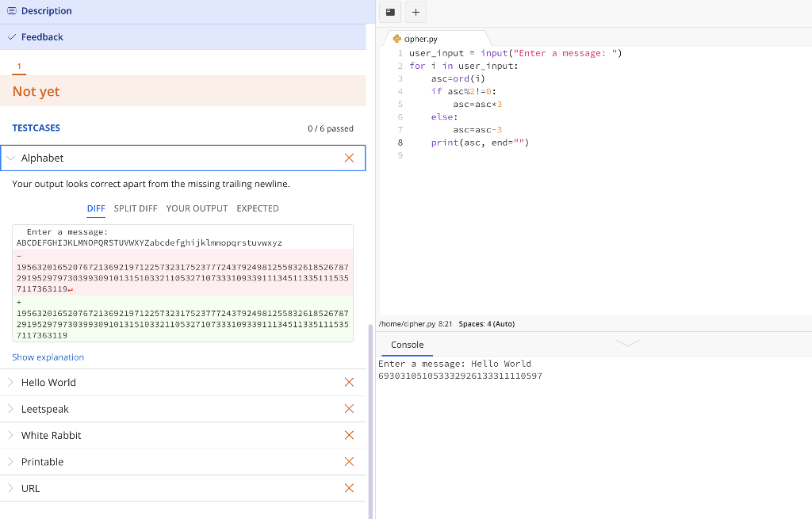The image size is (812, 519).
Task: Click the red X beside Hello World
Action: pyautogui.click(x=349, y=382)
